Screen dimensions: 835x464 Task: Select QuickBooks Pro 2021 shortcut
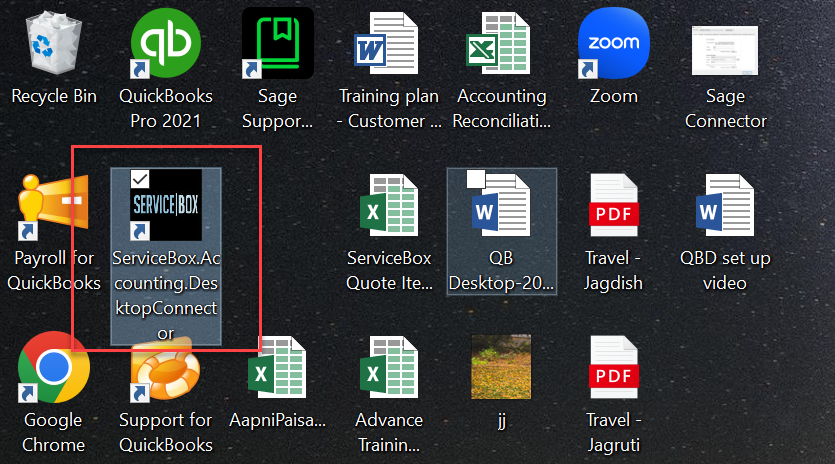tap(166, 44)
